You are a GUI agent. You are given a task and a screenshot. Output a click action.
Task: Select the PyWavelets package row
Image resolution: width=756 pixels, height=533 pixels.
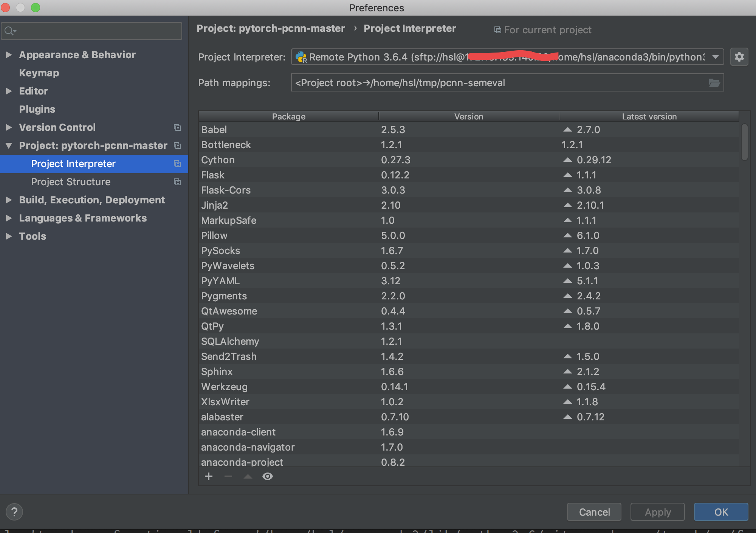(469, 266)
